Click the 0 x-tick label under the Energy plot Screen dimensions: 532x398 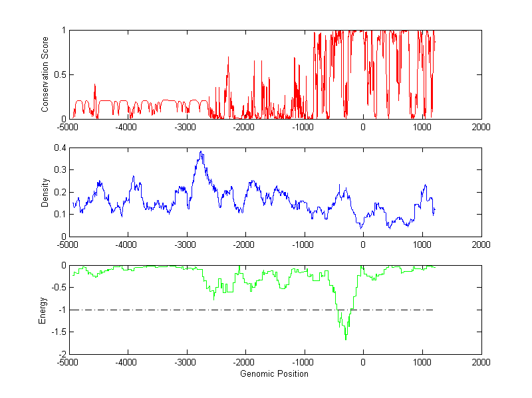tap(362, 363)
